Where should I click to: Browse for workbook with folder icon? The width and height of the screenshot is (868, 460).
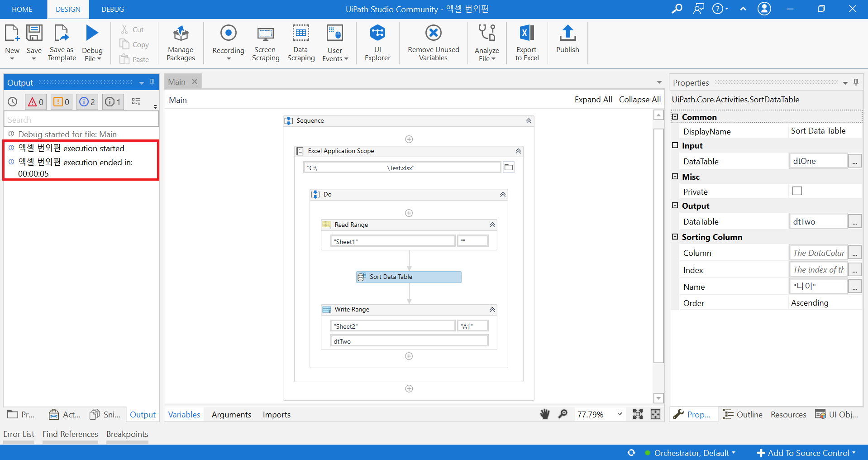[509, 168]
